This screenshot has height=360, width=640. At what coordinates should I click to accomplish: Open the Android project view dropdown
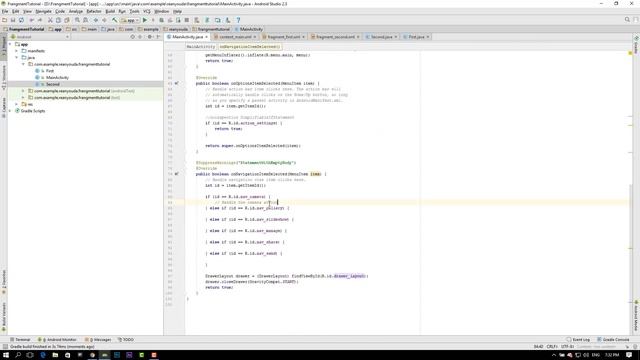[x=40, y=37]
